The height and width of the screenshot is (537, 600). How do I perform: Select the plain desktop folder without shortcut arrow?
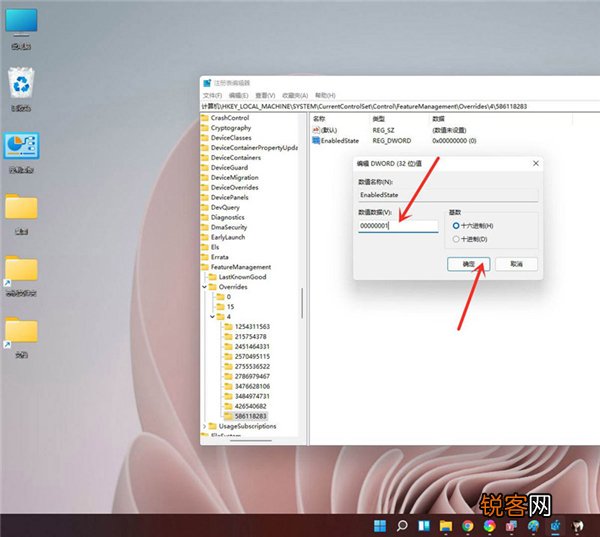click(21, 214)
